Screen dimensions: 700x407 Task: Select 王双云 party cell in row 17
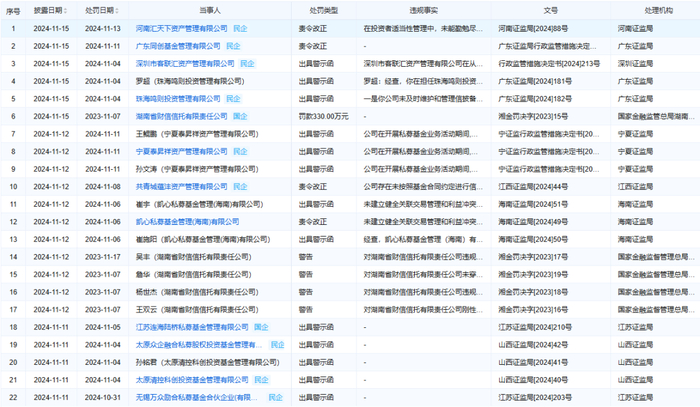197,310
